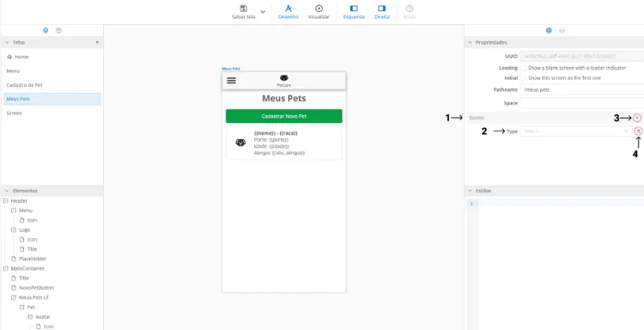
Task: Click the Cadastrar Novo Pet button
Action: point(284,116)
